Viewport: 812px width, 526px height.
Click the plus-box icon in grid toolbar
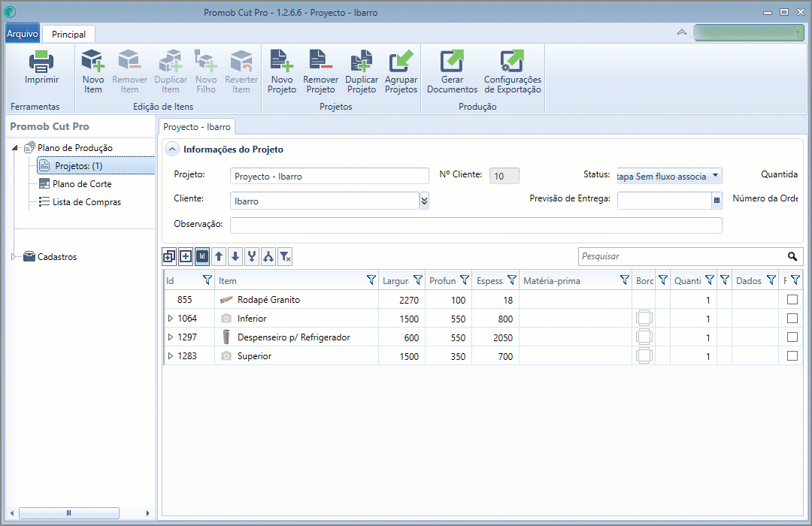tap(186, 256)
